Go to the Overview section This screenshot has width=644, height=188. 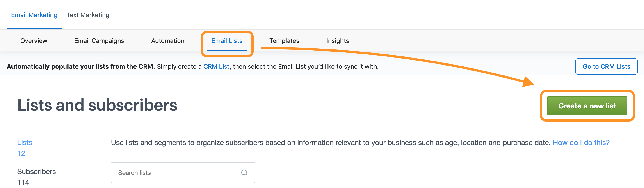pos(34,41)
